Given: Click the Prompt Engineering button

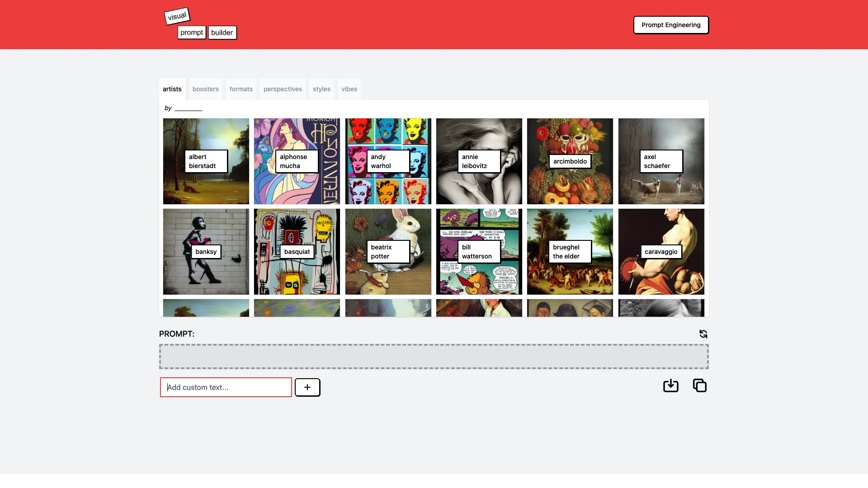Looking at the screenshot, I should point(671,24).
